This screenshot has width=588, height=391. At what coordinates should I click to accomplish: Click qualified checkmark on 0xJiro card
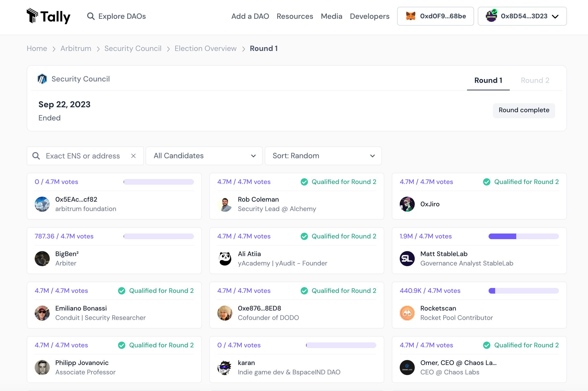[487, 182]
